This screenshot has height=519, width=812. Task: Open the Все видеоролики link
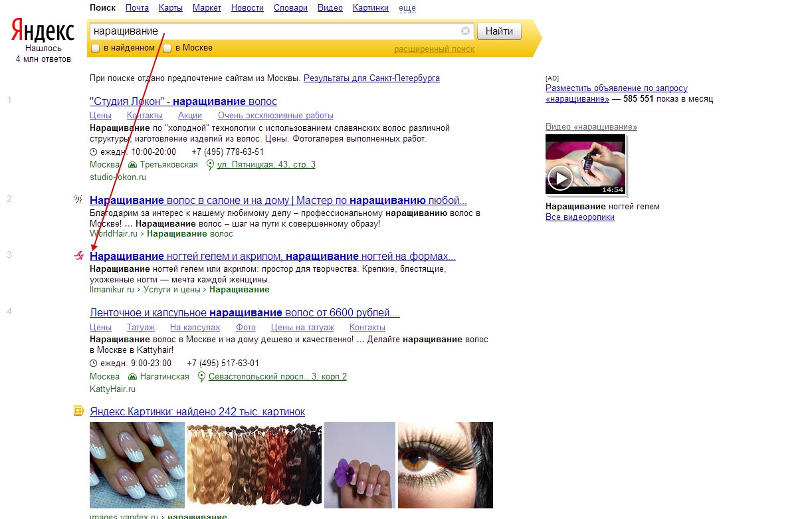tap(580, 217)
